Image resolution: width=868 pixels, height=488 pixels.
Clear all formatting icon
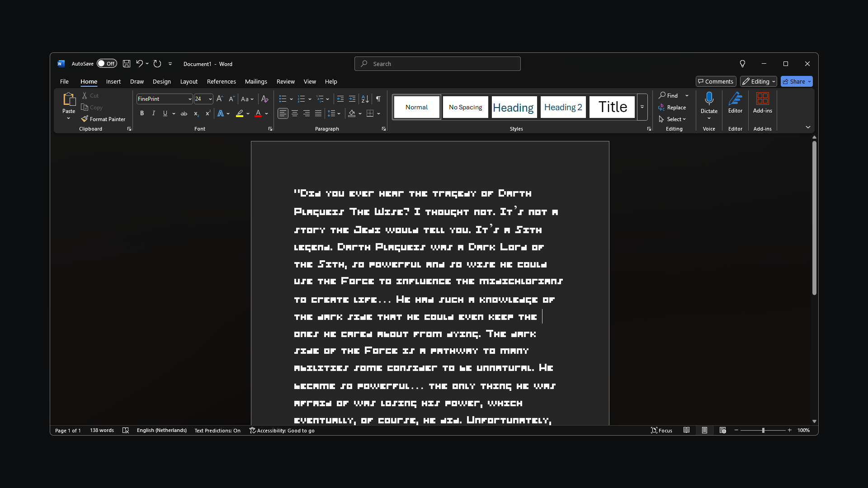point(265,99)
